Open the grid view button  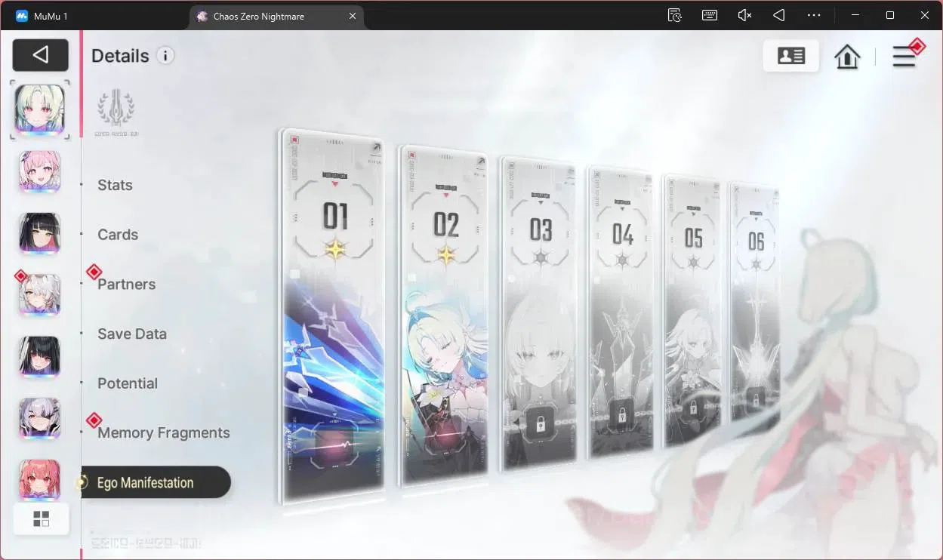(41, 518)
